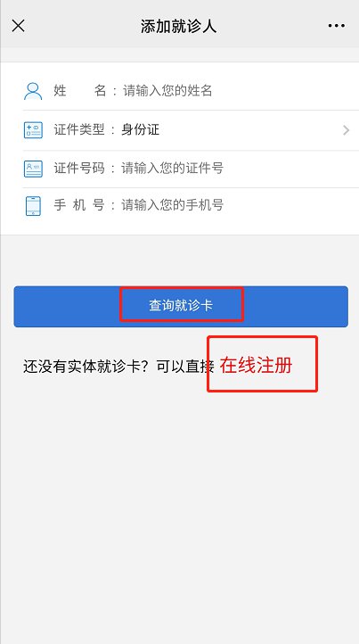359x644 pixels.
Task: Close the 添加就诊人 page with X icon
Action: click(19, 26)
